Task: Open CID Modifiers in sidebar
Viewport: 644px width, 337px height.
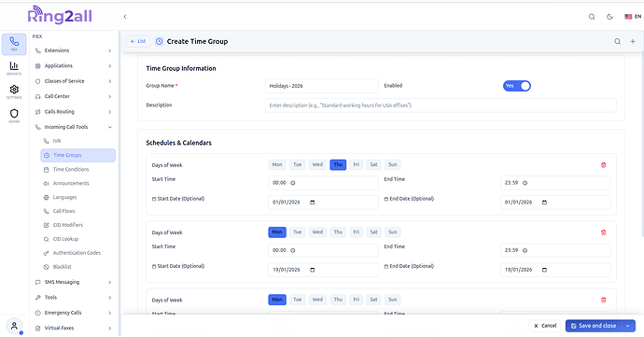Action: [77, 225]
